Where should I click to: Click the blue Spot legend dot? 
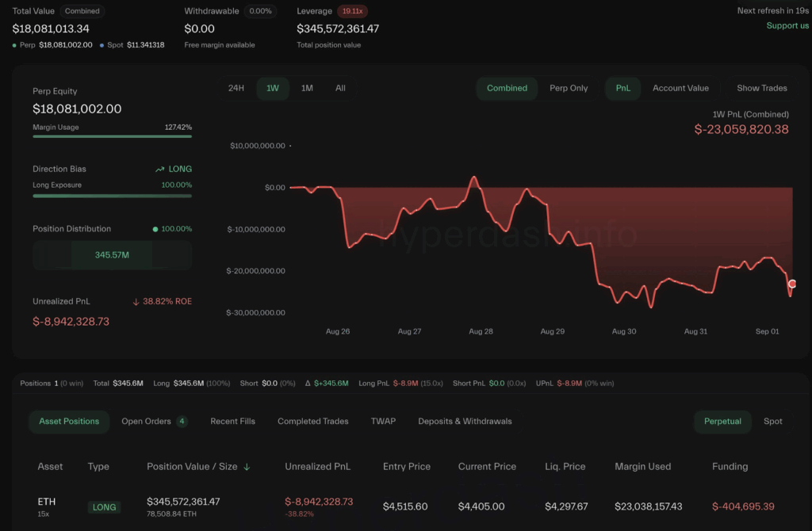(102, 45)
